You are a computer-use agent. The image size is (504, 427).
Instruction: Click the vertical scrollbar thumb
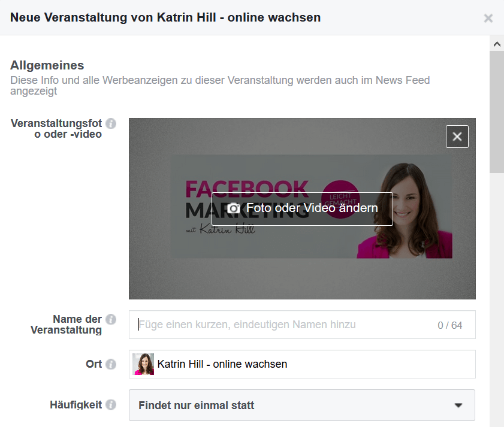pyautogui.click(x=497, y=112)
